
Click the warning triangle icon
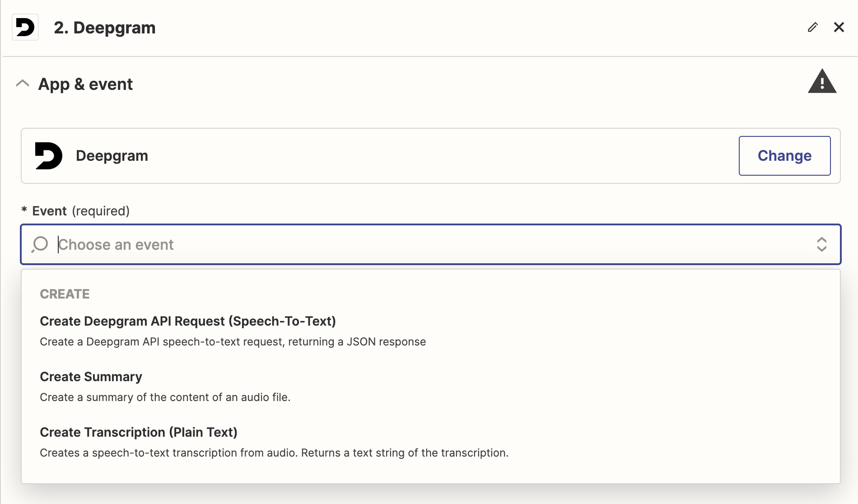tap(822, 82)
